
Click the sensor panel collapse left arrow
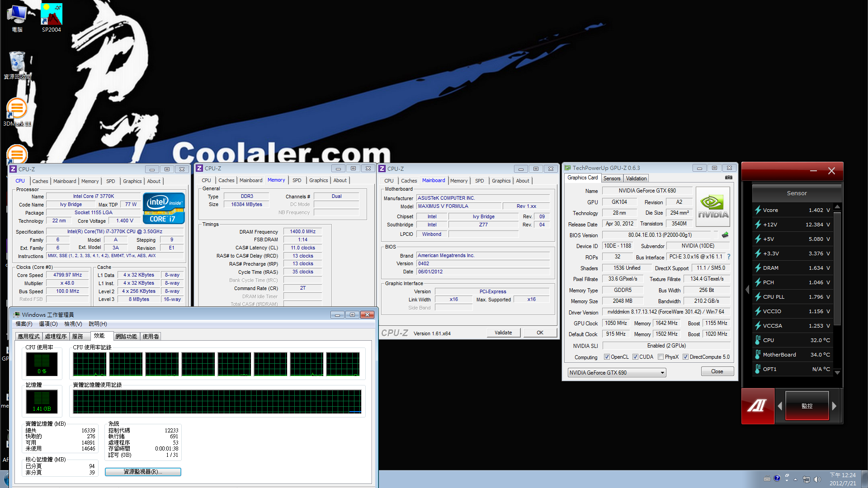point(747,290)
